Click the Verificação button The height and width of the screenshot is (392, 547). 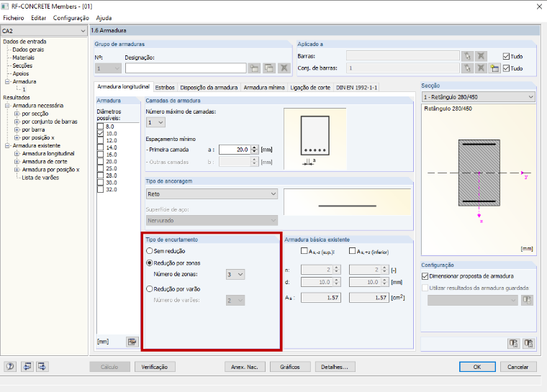coord(155,367)
